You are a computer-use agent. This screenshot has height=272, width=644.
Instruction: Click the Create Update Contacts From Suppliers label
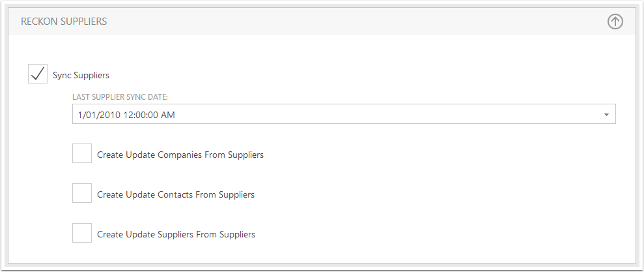point(176,194)
